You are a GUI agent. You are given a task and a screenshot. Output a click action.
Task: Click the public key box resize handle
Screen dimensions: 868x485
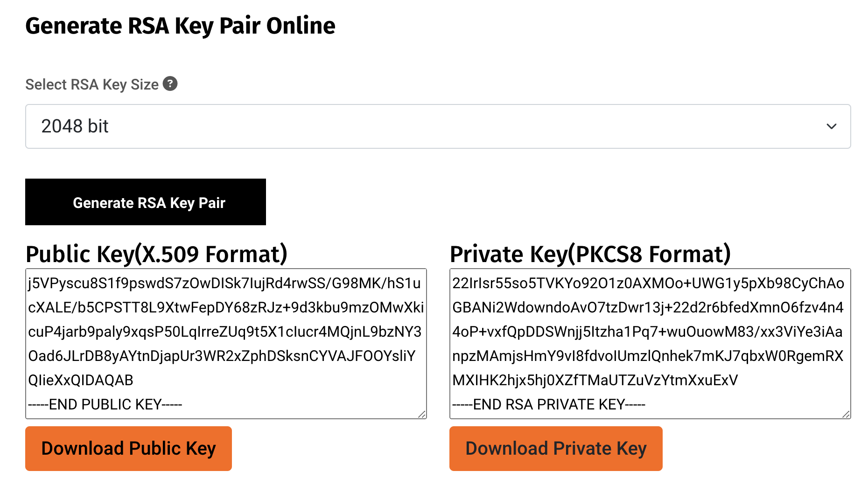pyautogui.click(x=422, y=414)
